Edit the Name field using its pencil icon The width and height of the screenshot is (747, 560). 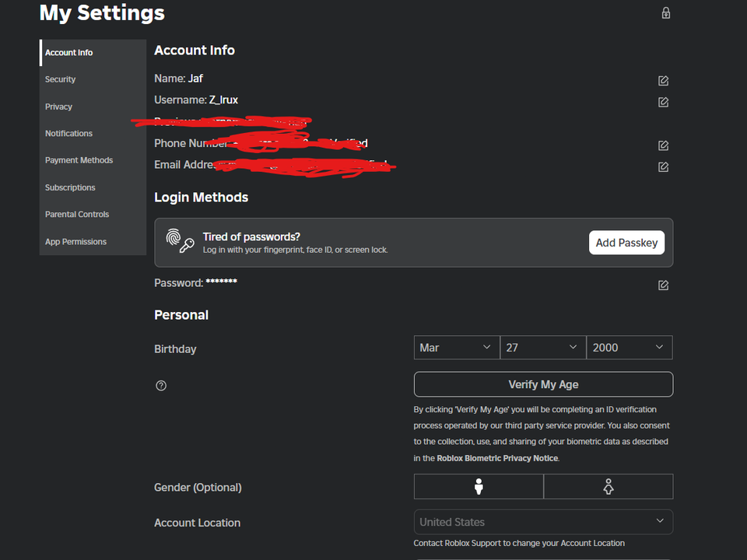point(663,80)
